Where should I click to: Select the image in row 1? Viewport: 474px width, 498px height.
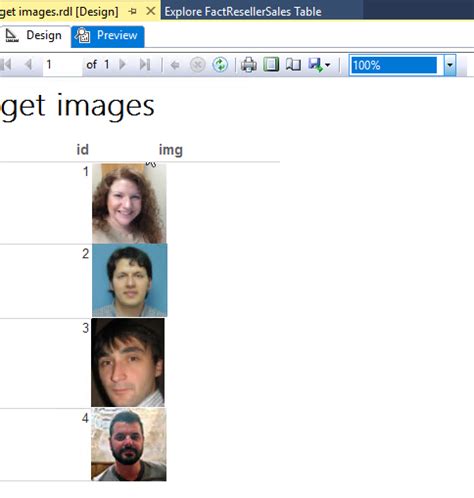click(129, 203)
